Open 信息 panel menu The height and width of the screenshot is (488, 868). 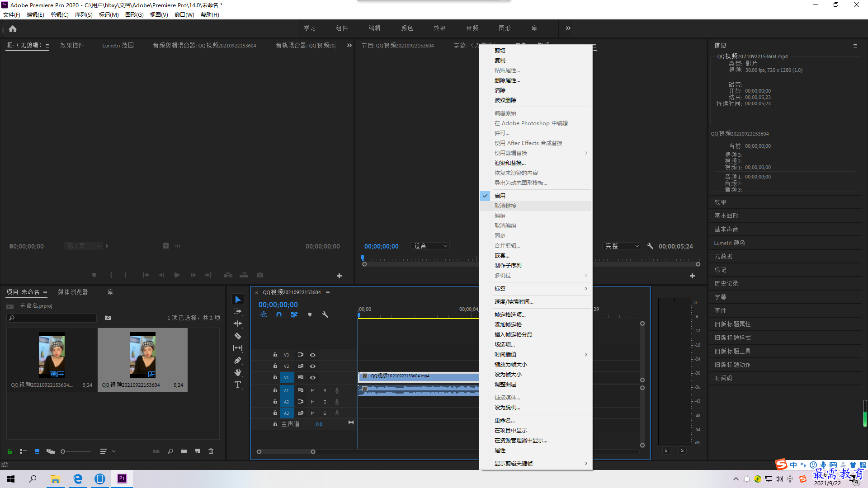855,46
